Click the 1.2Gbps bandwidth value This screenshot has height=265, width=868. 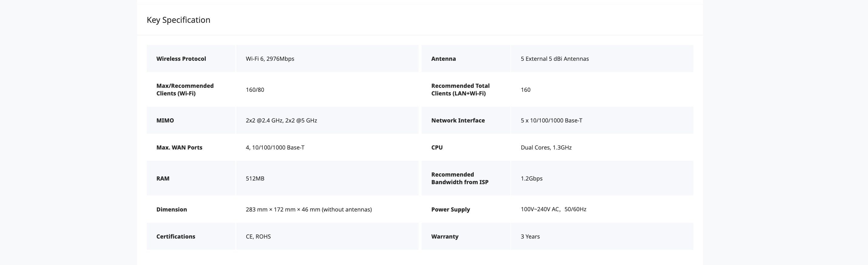tap(531, 179)
